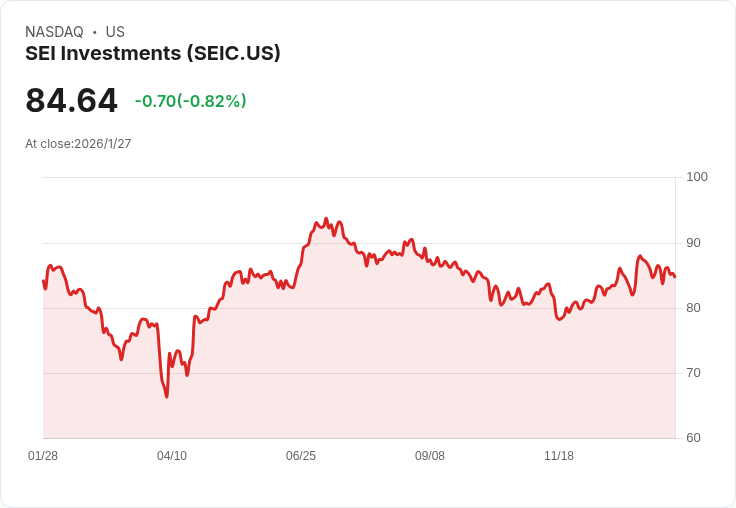Select the 06/25 date on x-axis
736x508 pixels.
(301, 456)
